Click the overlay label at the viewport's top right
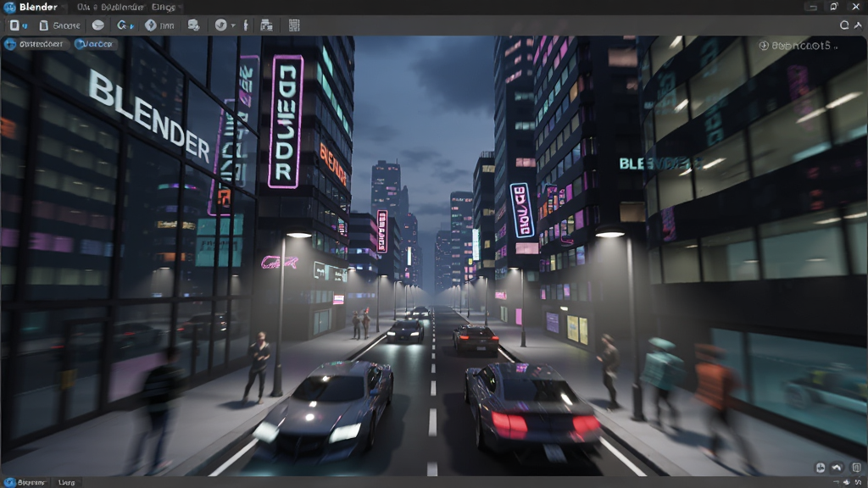 click(x=797, y=46)
